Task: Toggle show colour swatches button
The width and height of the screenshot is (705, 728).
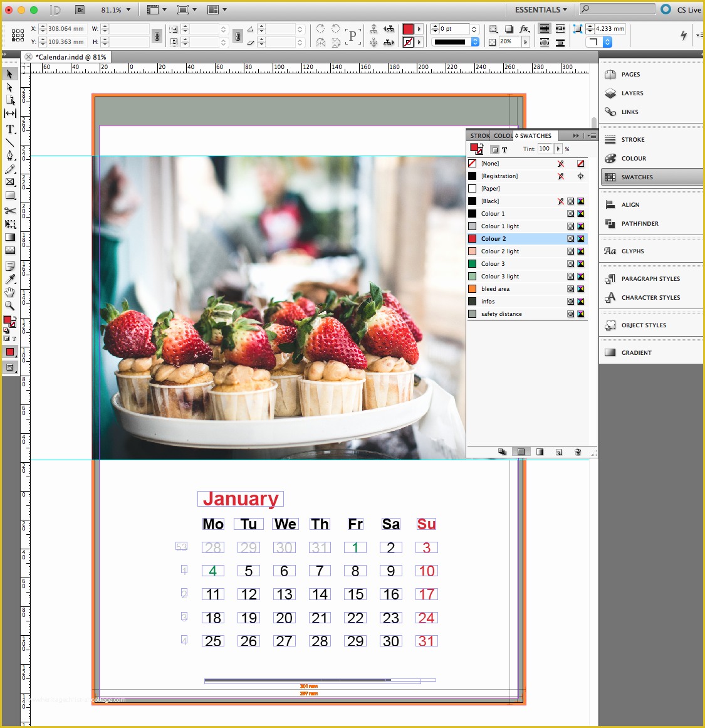Action: coord(521,451)
